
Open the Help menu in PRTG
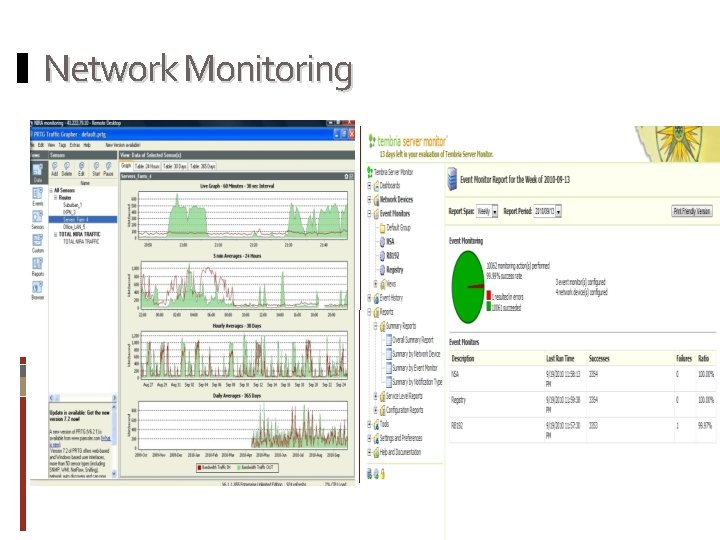point(87,145)
